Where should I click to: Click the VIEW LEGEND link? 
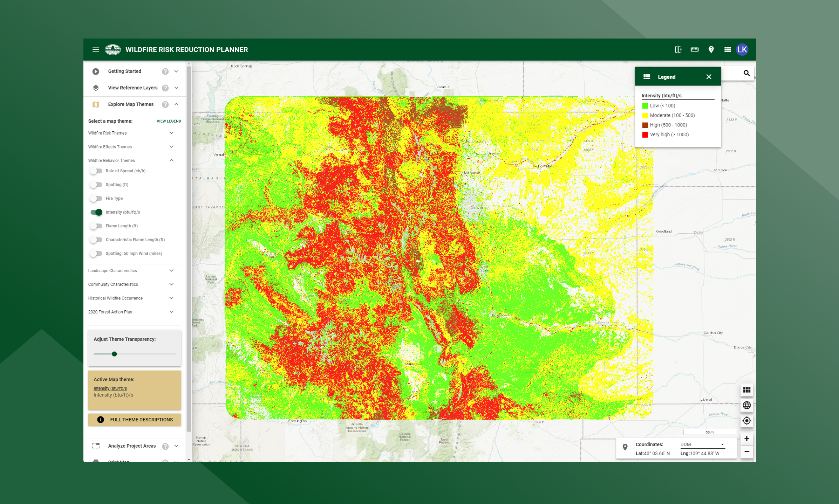click(x=169, y=121)
